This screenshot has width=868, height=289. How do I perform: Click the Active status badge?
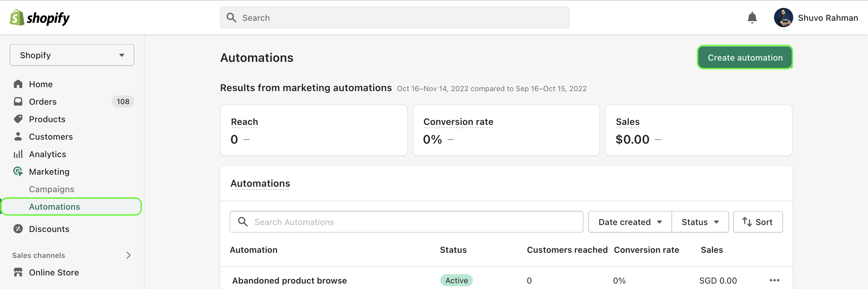point(457,280)
